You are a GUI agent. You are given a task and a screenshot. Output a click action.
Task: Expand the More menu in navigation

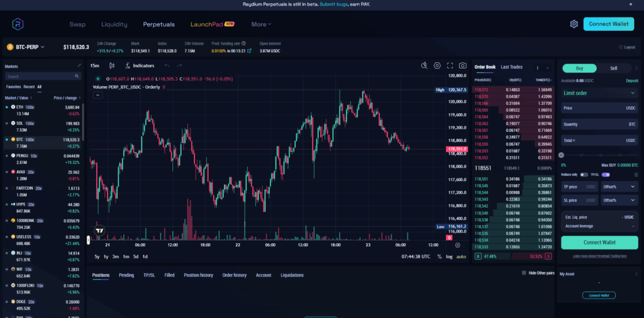pos(261,25)
